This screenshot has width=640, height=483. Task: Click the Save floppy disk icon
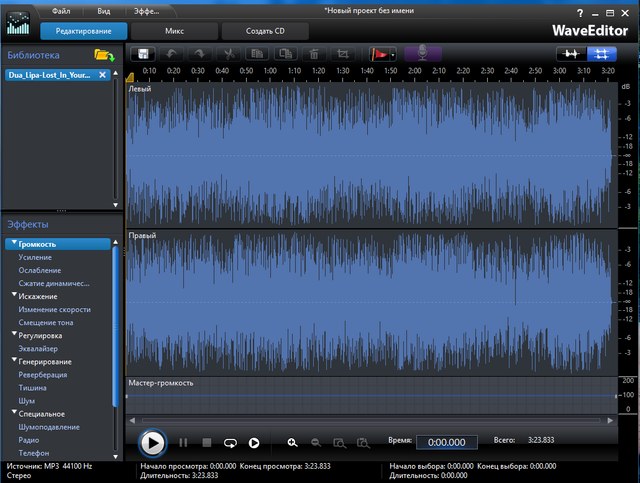pos(144,54)
